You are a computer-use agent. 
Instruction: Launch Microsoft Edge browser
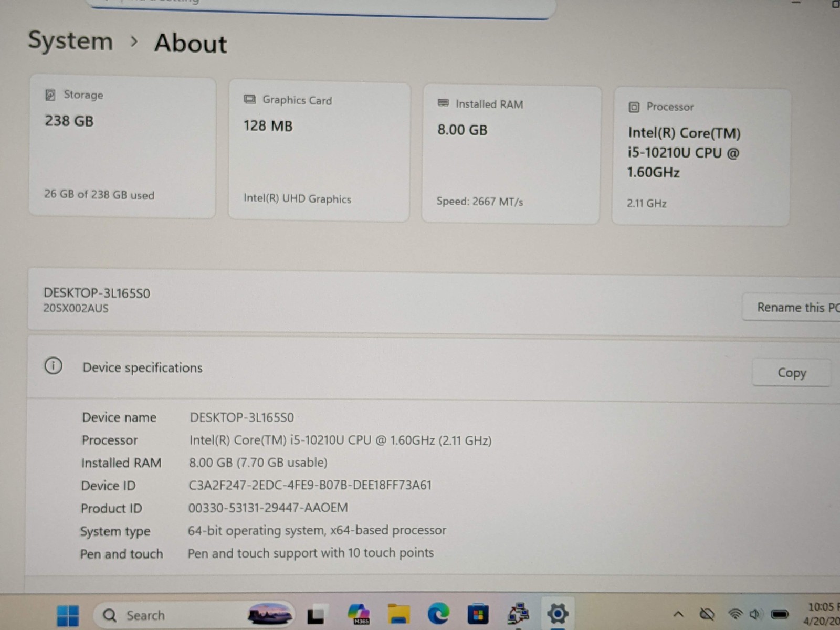tap(438, 613)
